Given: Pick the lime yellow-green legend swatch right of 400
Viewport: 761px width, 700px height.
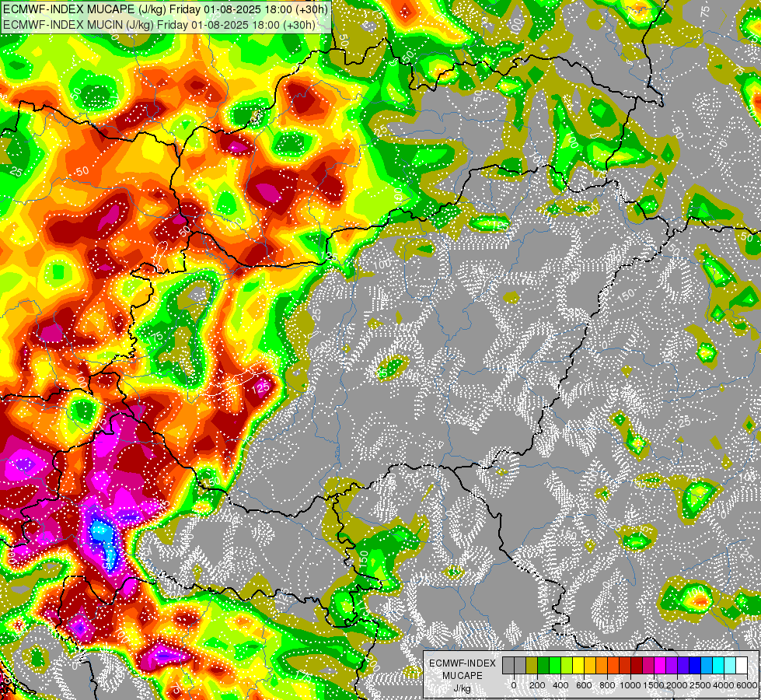Looking at the screenshot, I should pyautogui.click(x=567, y=665).
